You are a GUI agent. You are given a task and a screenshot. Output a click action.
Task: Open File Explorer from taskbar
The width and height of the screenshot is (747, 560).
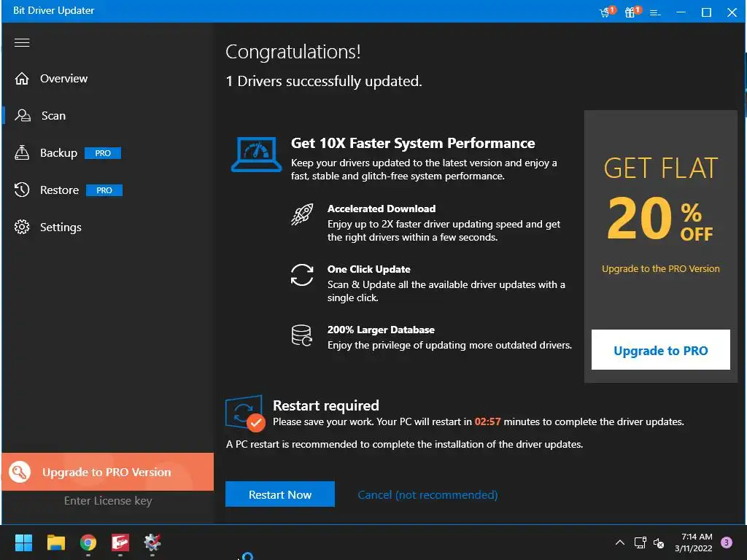[x=55, y=542]
